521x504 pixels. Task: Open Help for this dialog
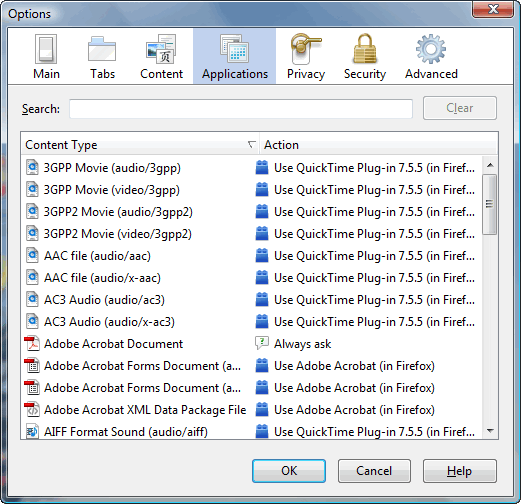click(460, 471)
